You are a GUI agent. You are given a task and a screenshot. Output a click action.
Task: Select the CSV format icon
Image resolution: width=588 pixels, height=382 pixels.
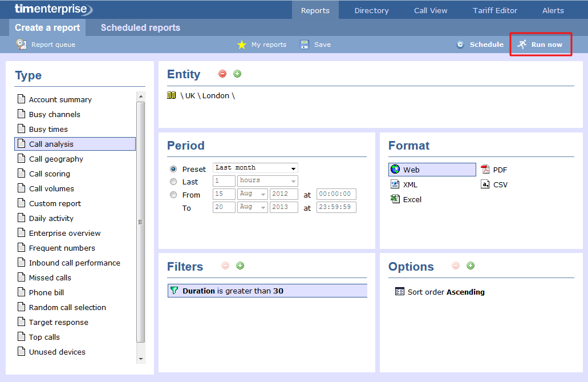pyautogui.click(x=485, y=184)
